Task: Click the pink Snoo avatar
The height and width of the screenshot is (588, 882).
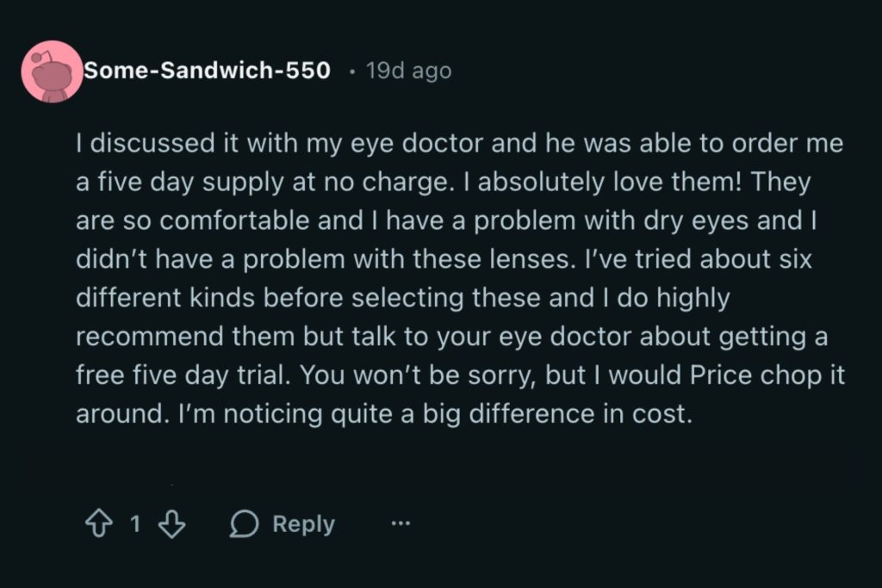Action: click(x=52, y=71)
